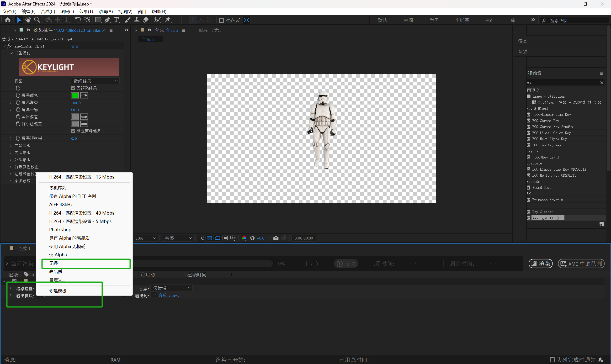Go to the Home screen icon
The height and width of the screenshot is (364, 611).
pos(8,20)
